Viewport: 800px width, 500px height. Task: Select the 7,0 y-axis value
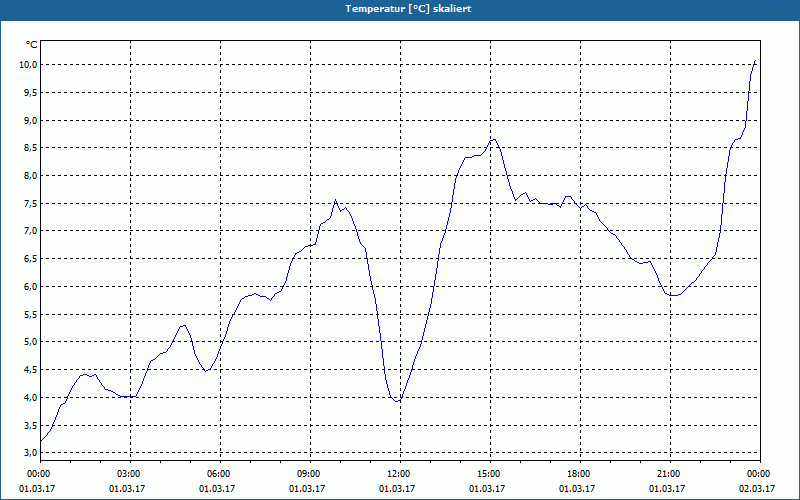point(30,231)
